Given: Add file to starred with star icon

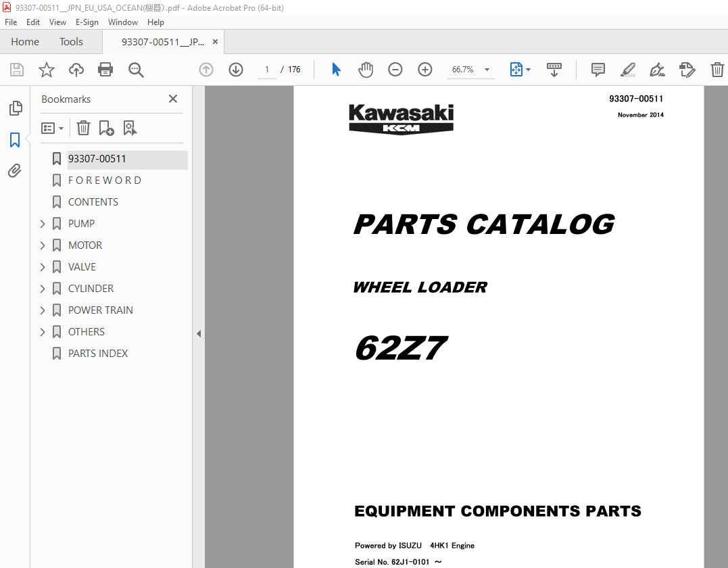Looking at the screenshot, I should click(47, 70).
